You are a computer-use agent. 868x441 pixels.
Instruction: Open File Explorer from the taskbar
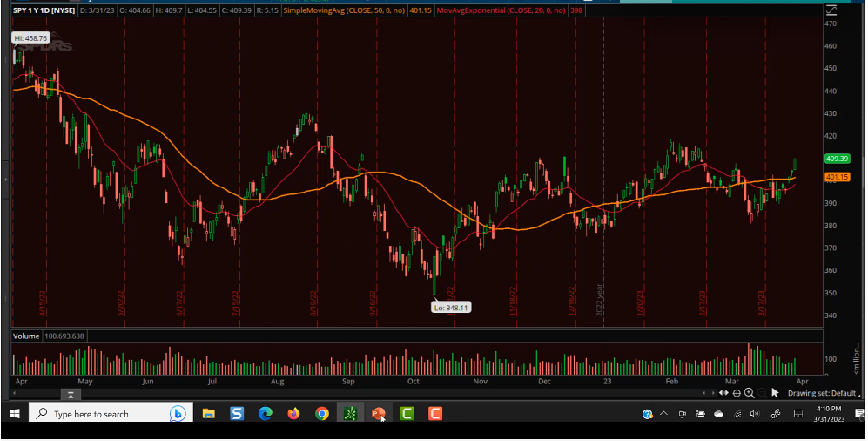tap(209, 414)
